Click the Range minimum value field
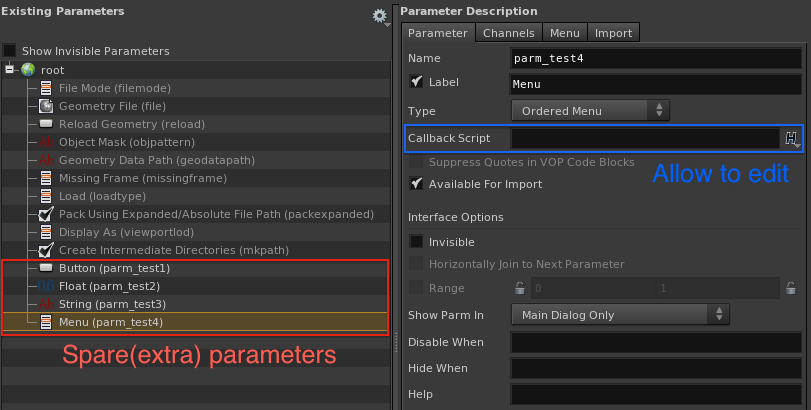The height and width of the screenshot is (410, 811). click(x=593, y=288)
